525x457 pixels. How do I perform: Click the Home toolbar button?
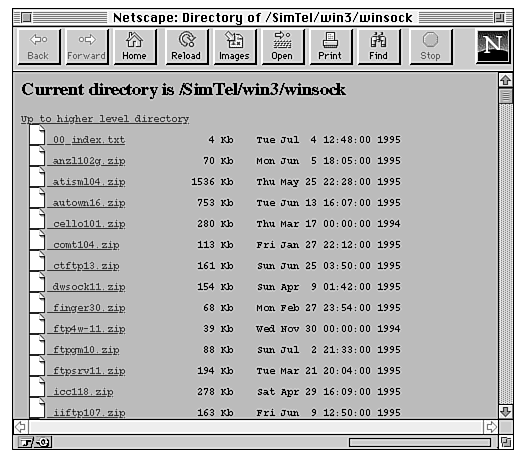pyautogui.click(x=135, y=47)
